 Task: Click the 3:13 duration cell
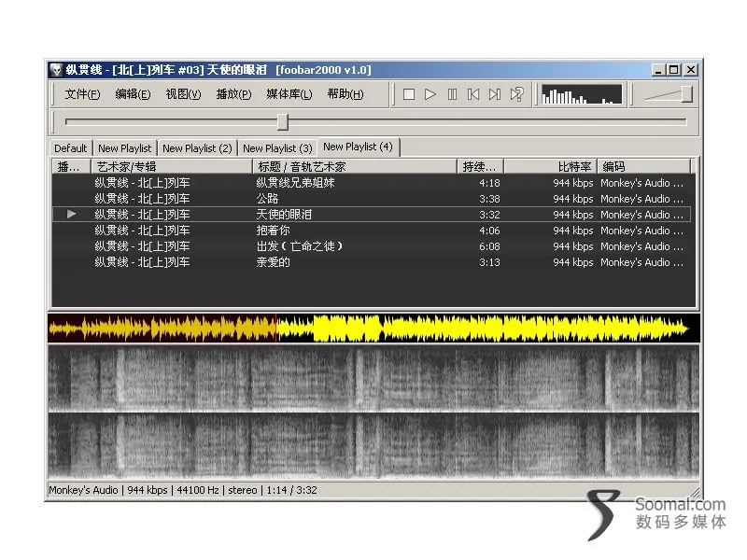[x=489, y=262]
